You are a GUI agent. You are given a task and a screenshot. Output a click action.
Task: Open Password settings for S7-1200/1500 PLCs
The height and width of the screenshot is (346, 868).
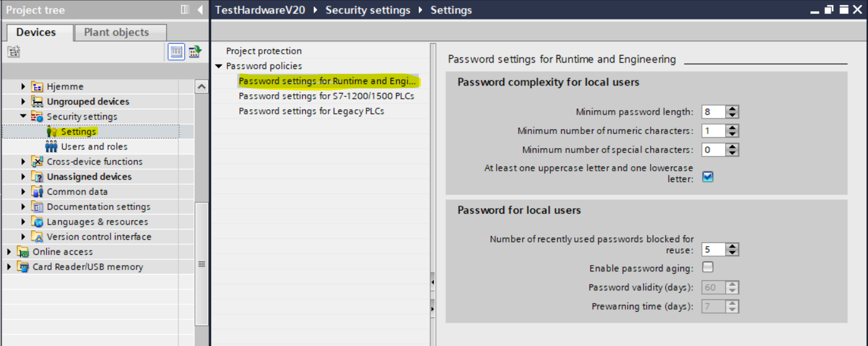(326, 96)
